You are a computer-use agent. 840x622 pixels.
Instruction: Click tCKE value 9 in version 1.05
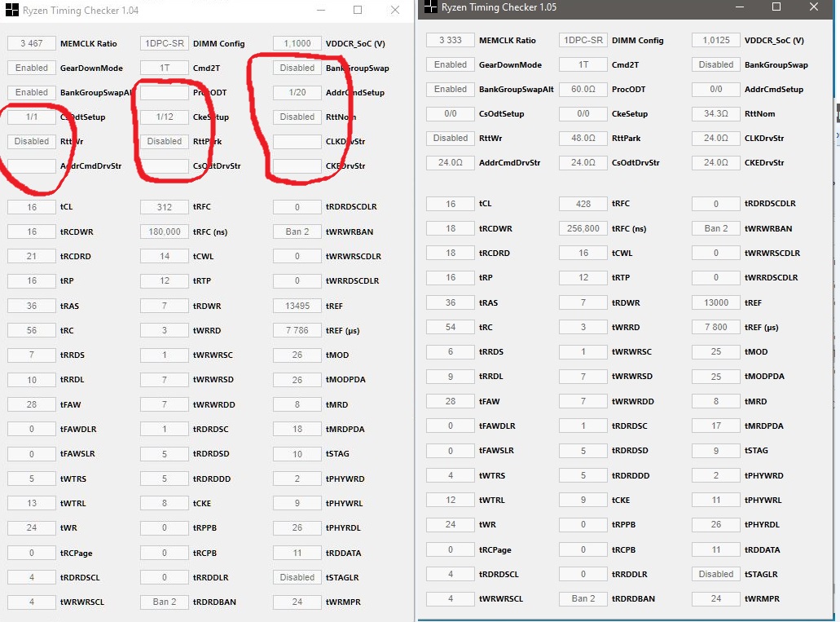[583, 500]
